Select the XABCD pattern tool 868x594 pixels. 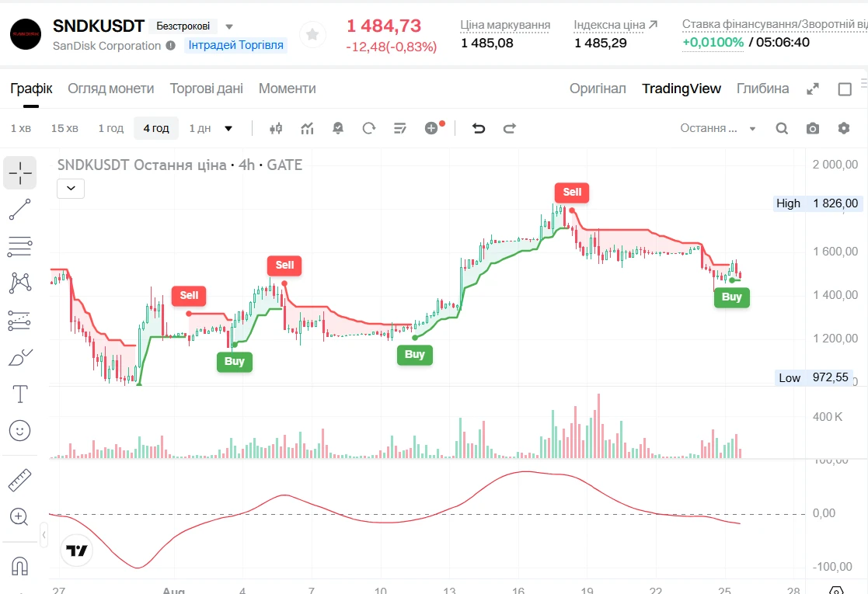point(20,283)
